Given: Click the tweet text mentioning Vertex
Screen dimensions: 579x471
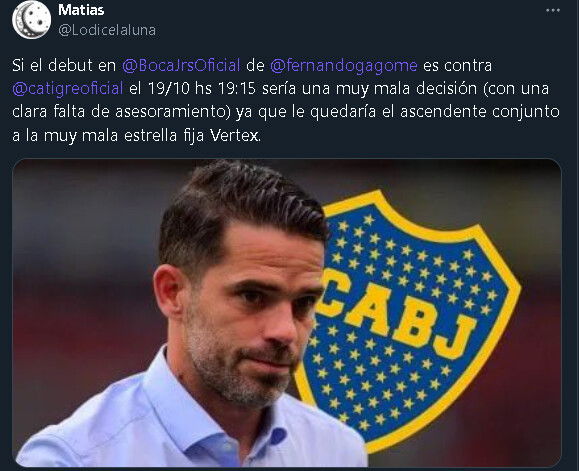Looking at the screenshot, I should [286, 100].
